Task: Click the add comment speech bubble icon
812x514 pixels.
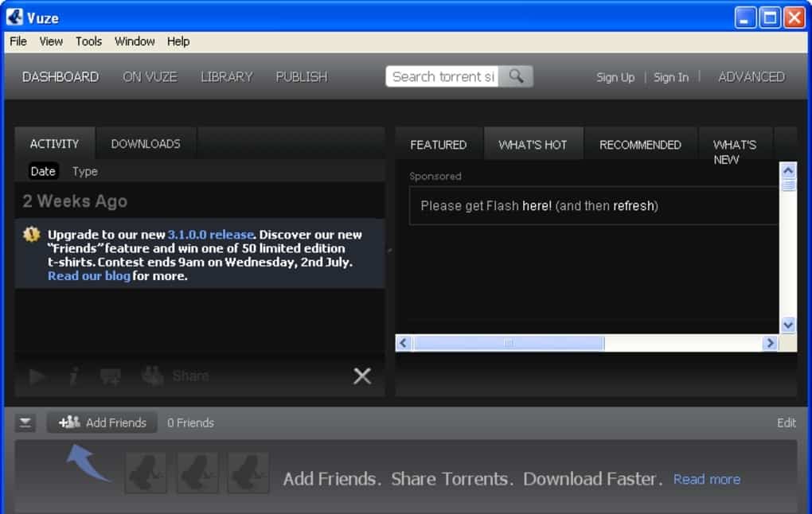Action: [110, 376]
